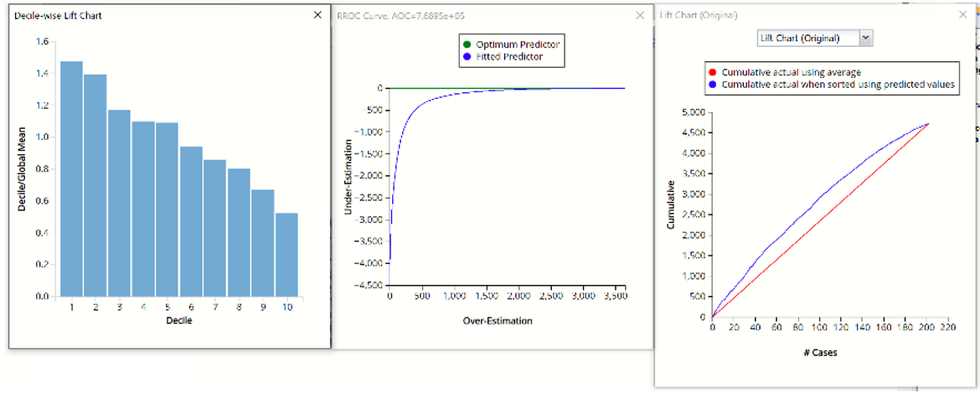Image resolution: width=980 pixels, height=393 pixels.
Task: Click the blue Fitted Predictor legend dot
Action: [x=467, y=57]
